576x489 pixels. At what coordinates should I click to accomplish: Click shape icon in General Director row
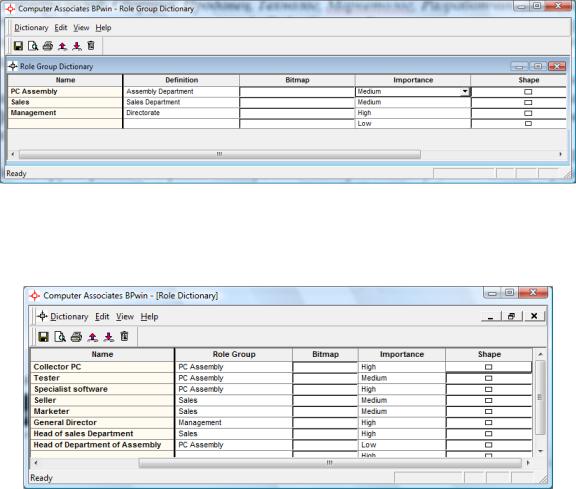tap(488, 423)
